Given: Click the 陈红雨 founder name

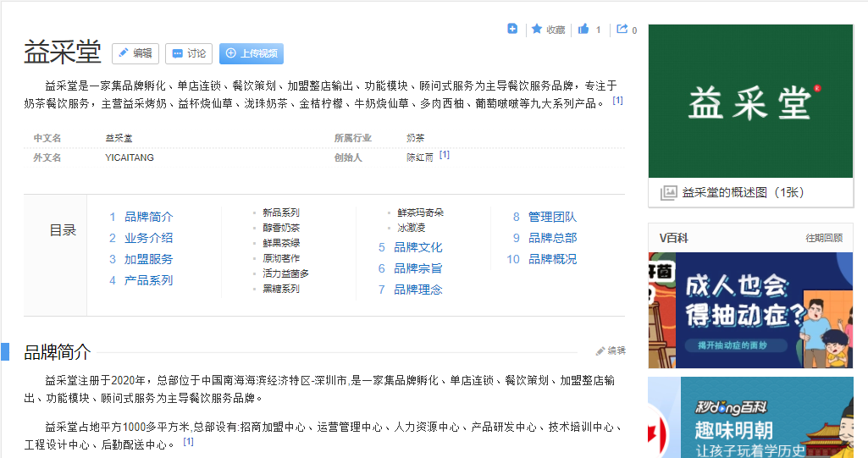Looking at the screenshot, I should point(420,157).
